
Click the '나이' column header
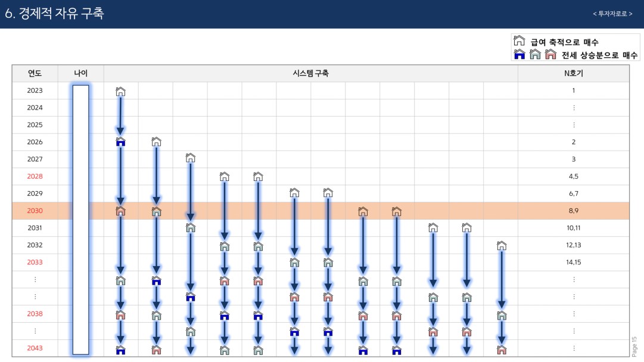click(81, 73)
